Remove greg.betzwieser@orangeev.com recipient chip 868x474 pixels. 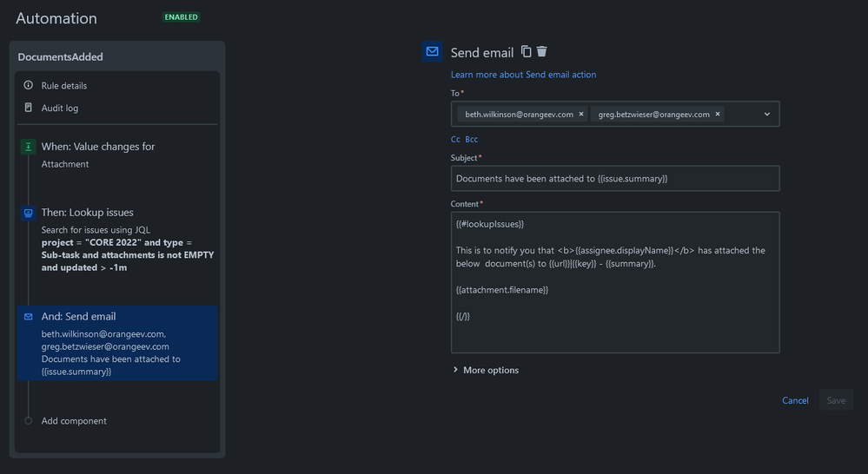(718, 114)
